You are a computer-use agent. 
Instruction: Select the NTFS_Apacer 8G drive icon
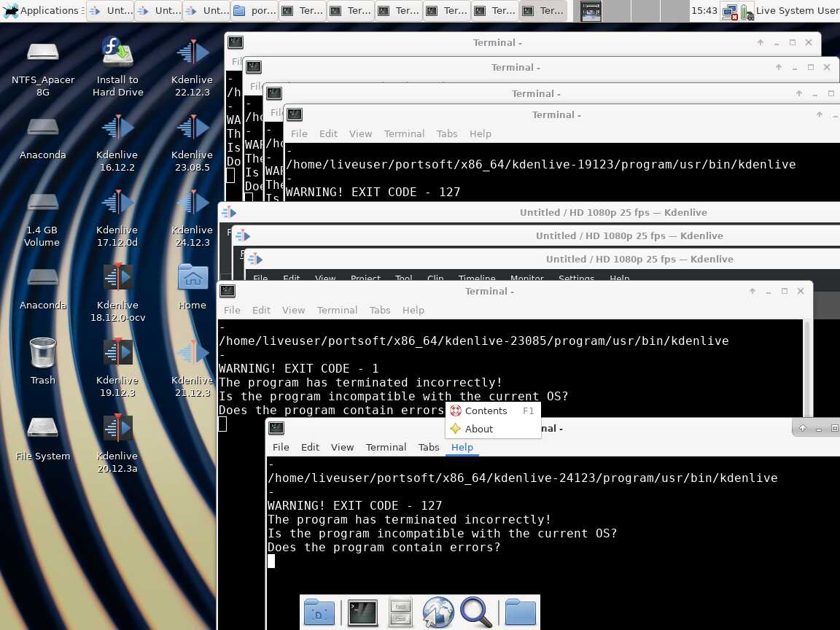pos(43,52)
